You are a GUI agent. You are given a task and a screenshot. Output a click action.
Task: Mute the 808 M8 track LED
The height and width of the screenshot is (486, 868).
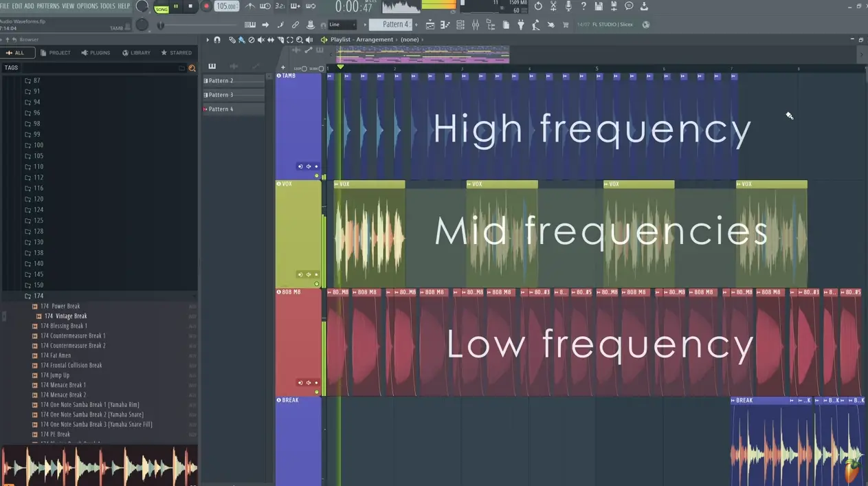(317, 392)
